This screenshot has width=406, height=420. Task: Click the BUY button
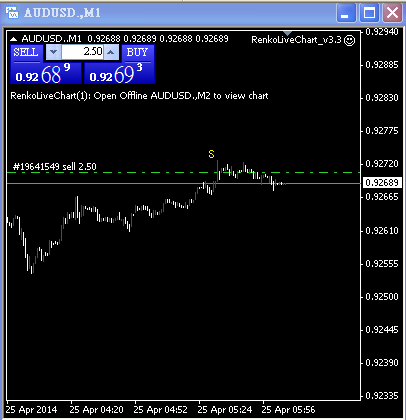pyautogui.click(x=137, y=53)
